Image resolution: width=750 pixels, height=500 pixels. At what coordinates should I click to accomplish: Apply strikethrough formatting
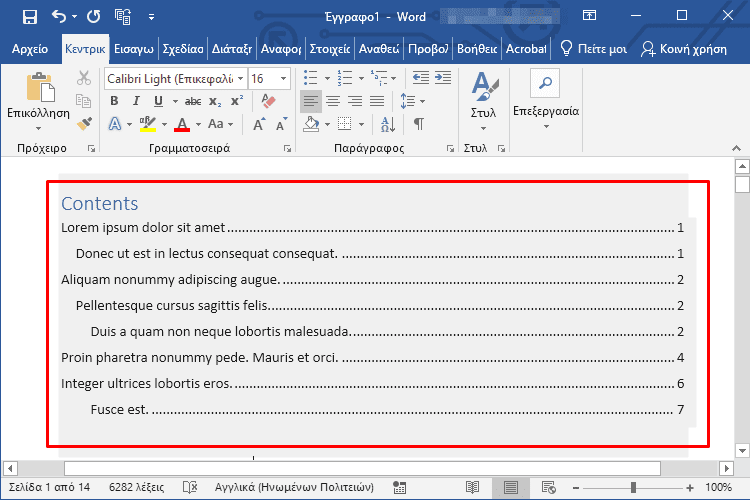193,101
